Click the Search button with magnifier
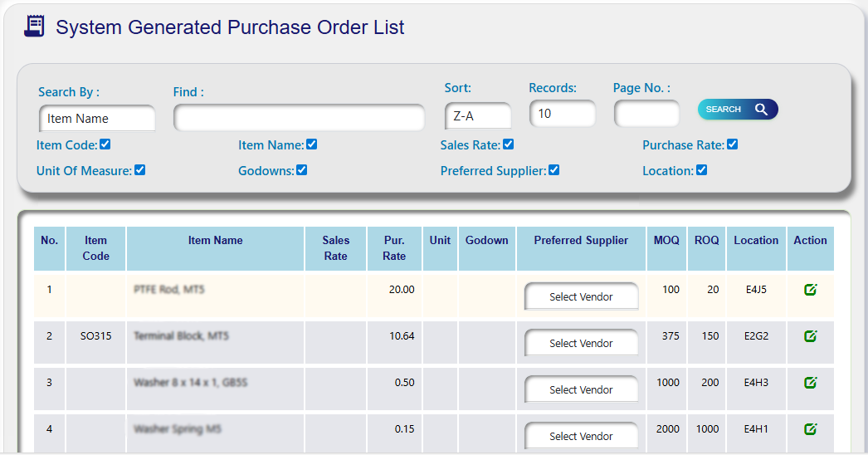Screen dimensions: 868x455 point(737,110)
